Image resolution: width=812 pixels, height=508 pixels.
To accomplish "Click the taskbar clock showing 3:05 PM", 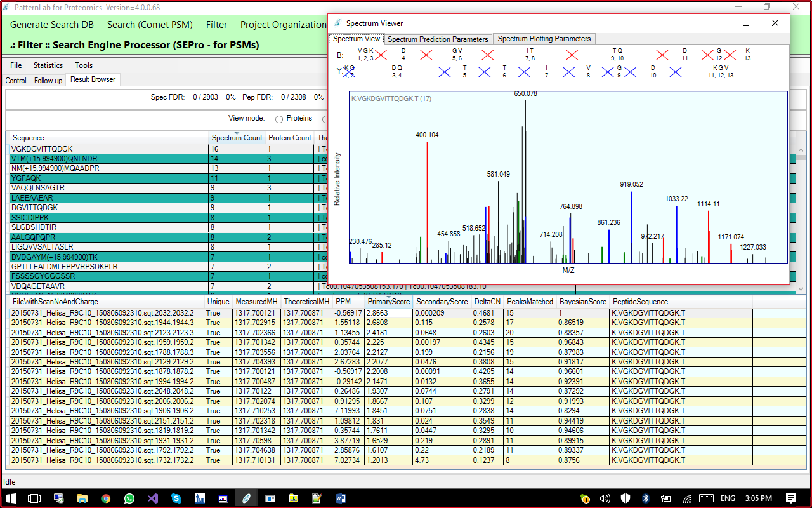I will tap(757, 498).
